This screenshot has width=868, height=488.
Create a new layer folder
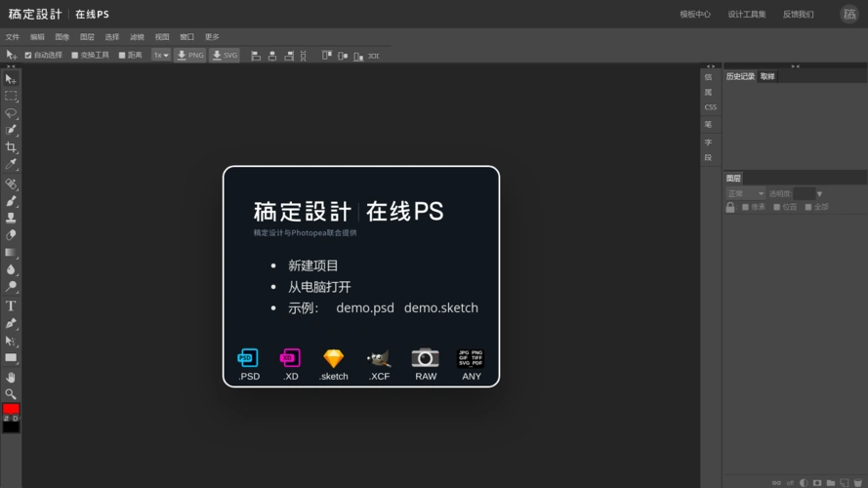pyautogui.click(x=831, y=483)
